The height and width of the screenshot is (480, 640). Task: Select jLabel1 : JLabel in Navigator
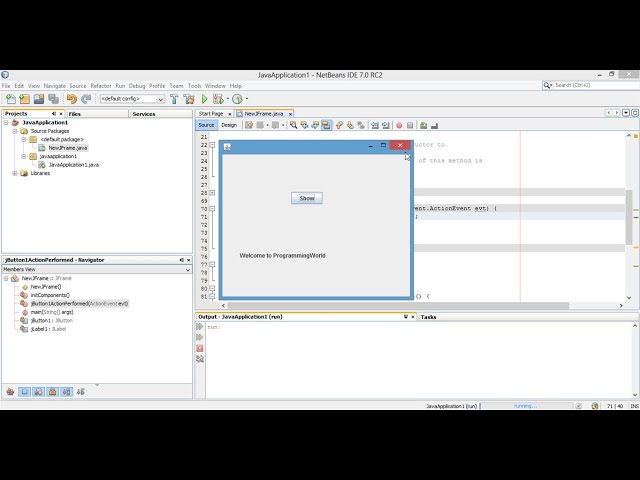48,329
